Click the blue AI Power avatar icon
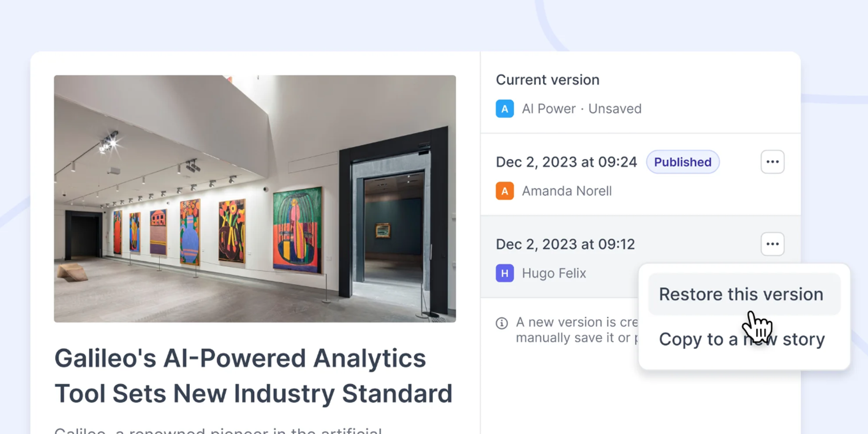Screen dimensions: 868x434 (504, 109)
